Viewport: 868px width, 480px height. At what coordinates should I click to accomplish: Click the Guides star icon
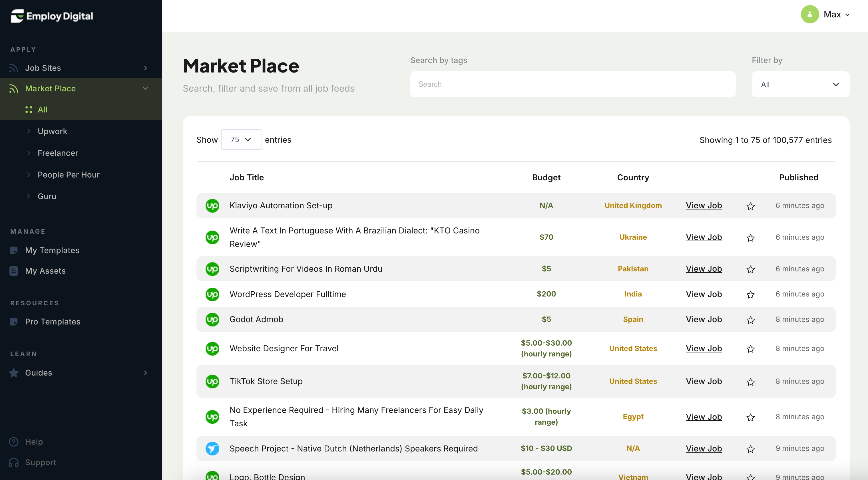13,373
